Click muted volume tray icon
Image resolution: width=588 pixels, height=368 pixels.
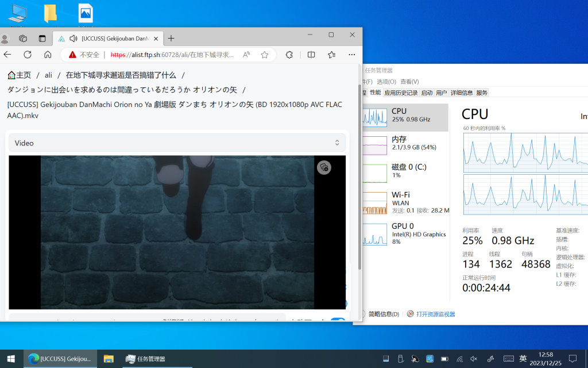474,359
